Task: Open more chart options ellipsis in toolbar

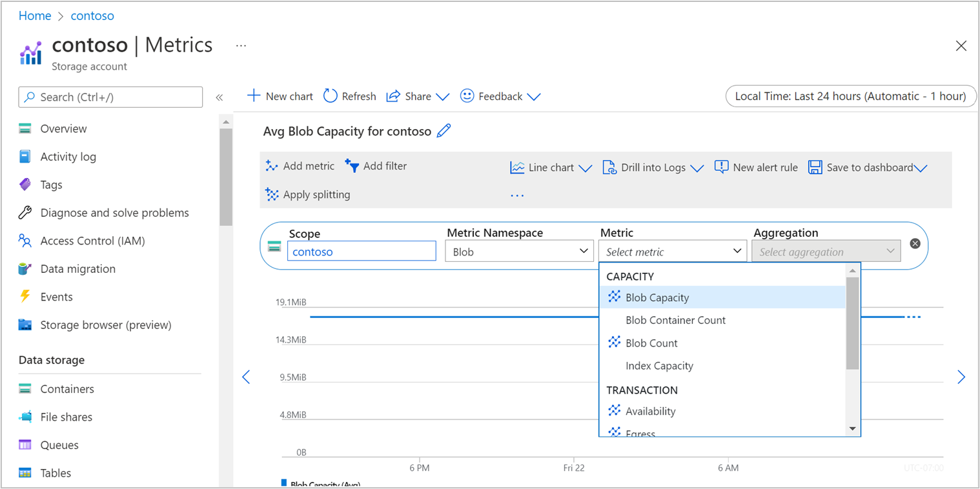Action: click(x=517, y=195)
